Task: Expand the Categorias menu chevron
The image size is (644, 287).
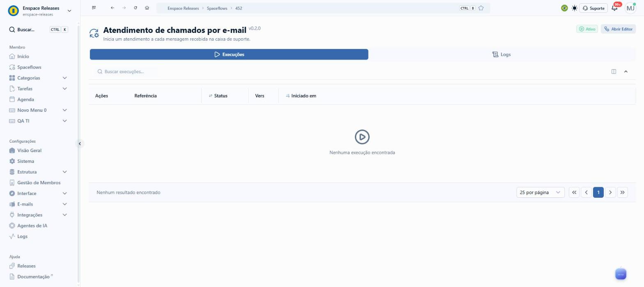Action: pyautogui.click(x=64, y=78)
